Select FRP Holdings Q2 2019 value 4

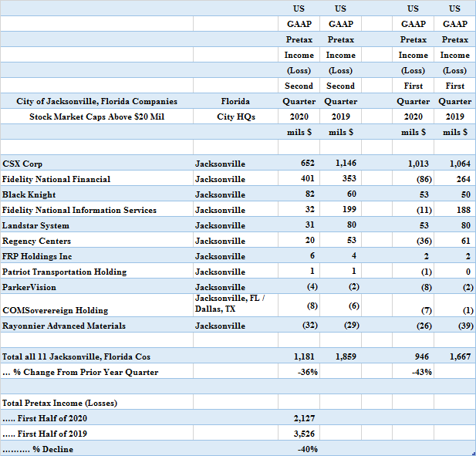tap(353, 256)
